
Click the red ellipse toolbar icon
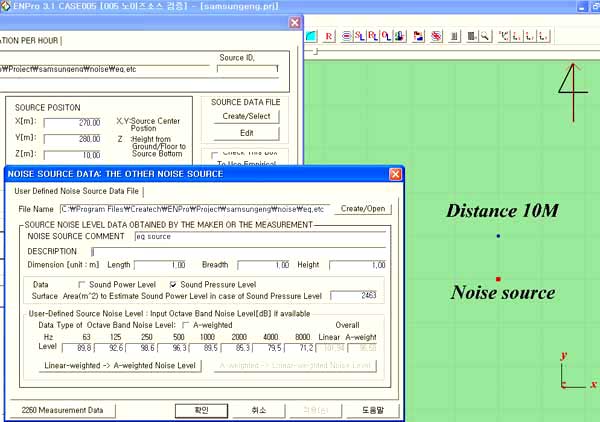pos(346,36)
